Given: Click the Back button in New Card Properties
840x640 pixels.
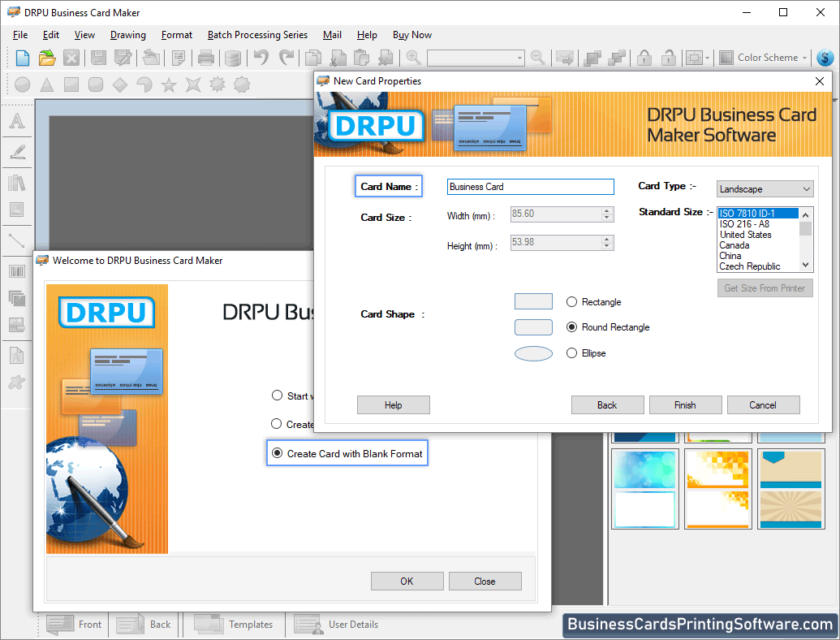Looking at the screenshot, I should 608,405.
